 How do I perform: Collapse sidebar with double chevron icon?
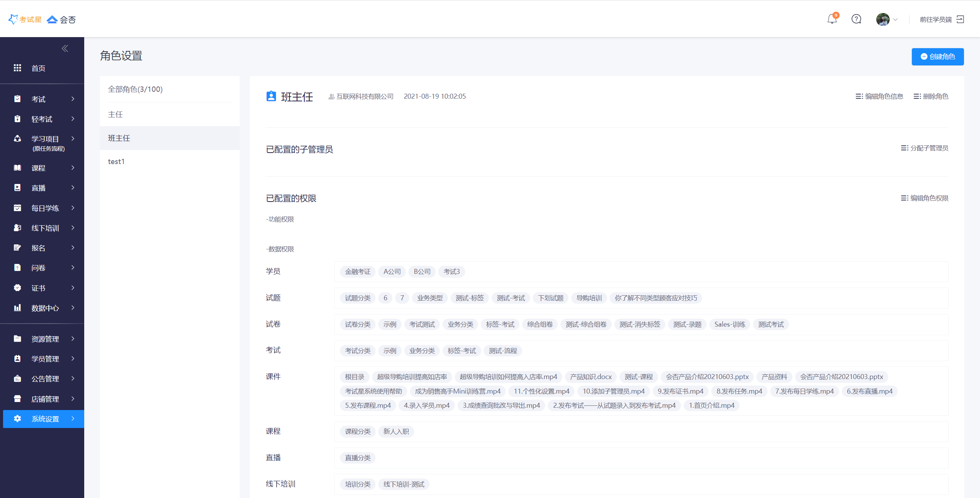[x=65, y=48]
